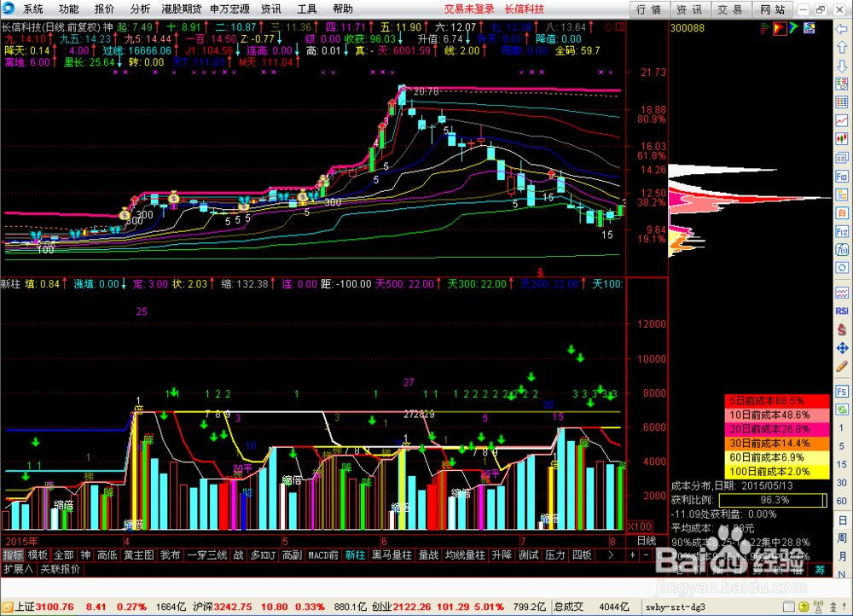Click the settings panel icon beside 300088

[x=809, y=28]
